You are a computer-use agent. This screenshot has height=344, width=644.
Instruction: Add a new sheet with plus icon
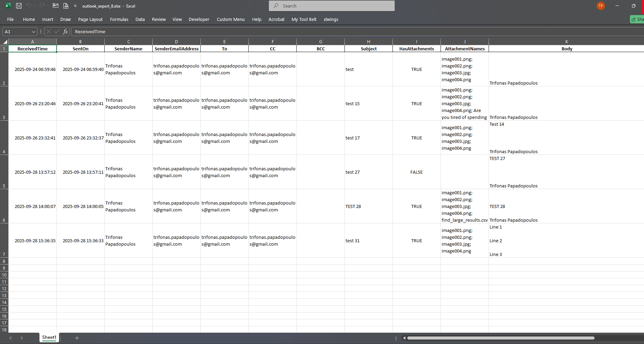point(77,338)
